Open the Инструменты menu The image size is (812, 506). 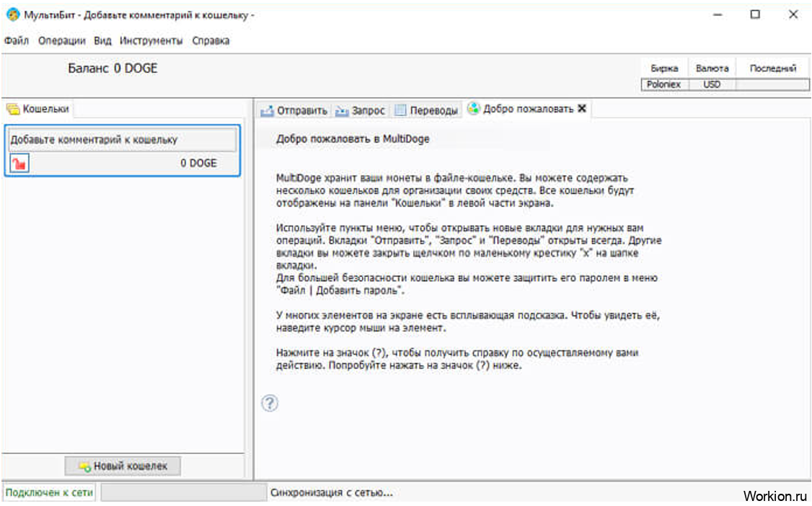(x=151, y=41)
